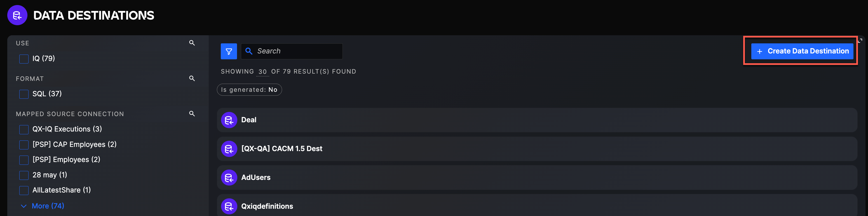Click the Deal destination database icon
868x216 pixels.
click(x=229, y=120)
